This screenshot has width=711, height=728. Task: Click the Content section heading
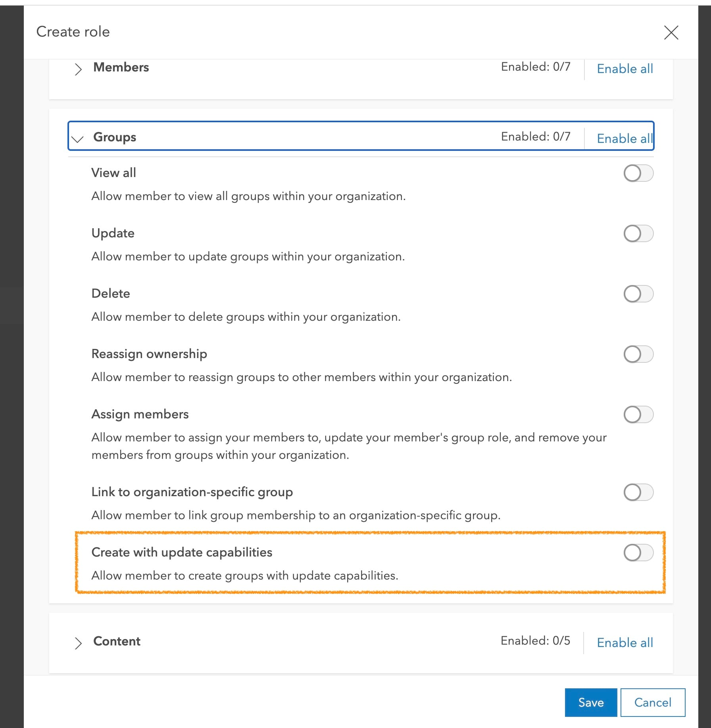pyautogui.click(x=117, y=641)
